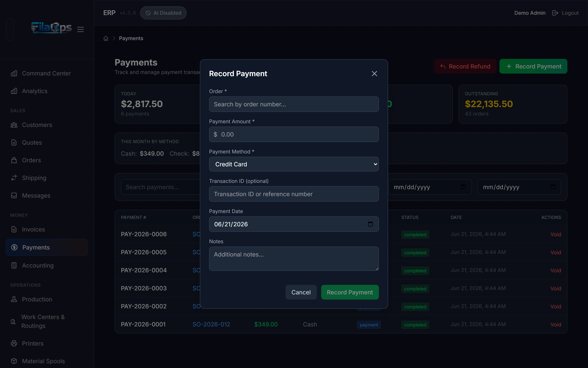Open Printers in sidebar
The height and width of the screenshot is (368, 588).
click(x=47, y=343)
